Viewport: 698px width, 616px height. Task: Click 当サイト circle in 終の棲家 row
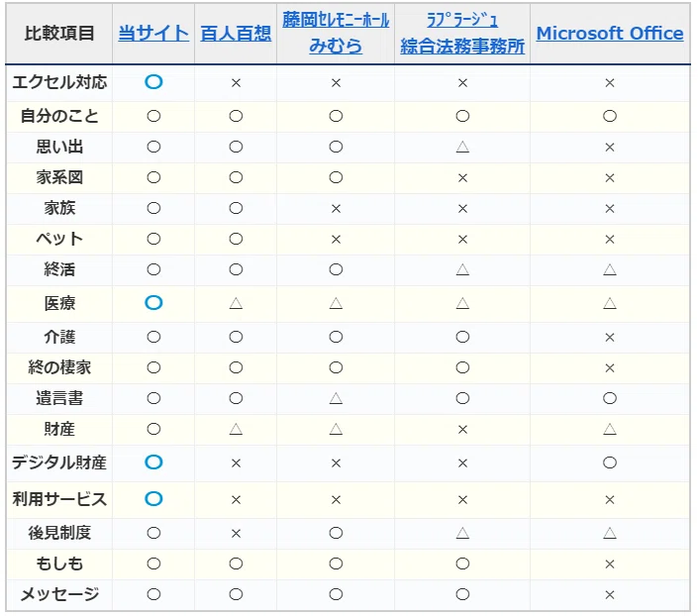[x=153, y=367]
